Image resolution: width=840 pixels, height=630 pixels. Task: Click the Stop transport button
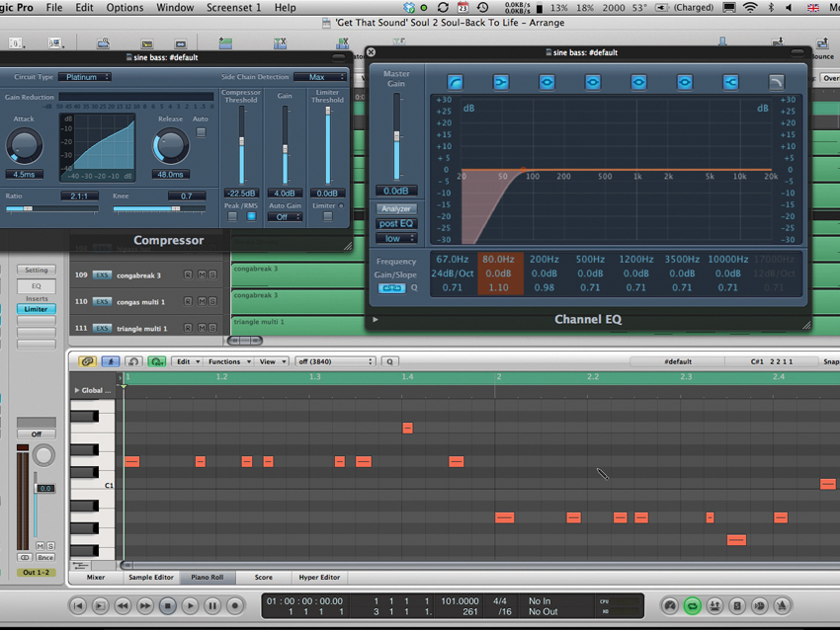click(168, 606)
